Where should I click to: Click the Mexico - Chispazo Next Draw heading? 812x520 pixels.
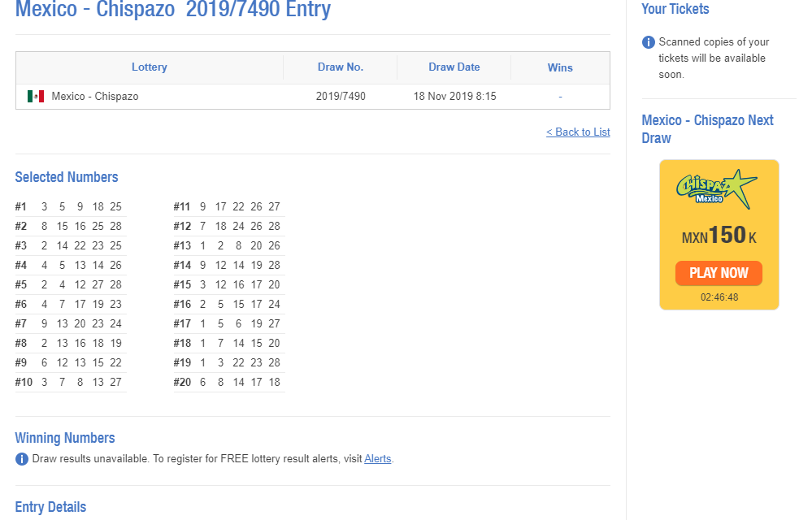tap(707, 129)
